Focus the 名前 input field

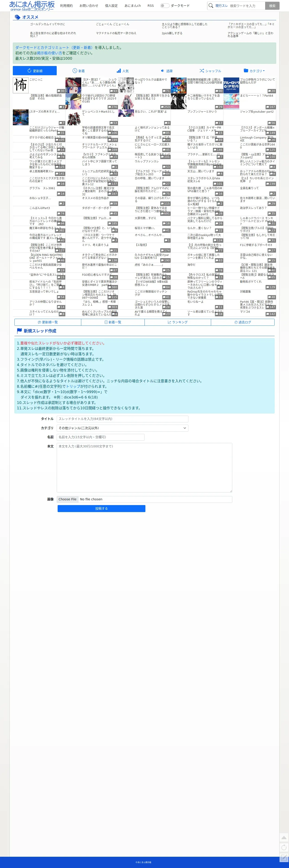click(x=100, y=437)
